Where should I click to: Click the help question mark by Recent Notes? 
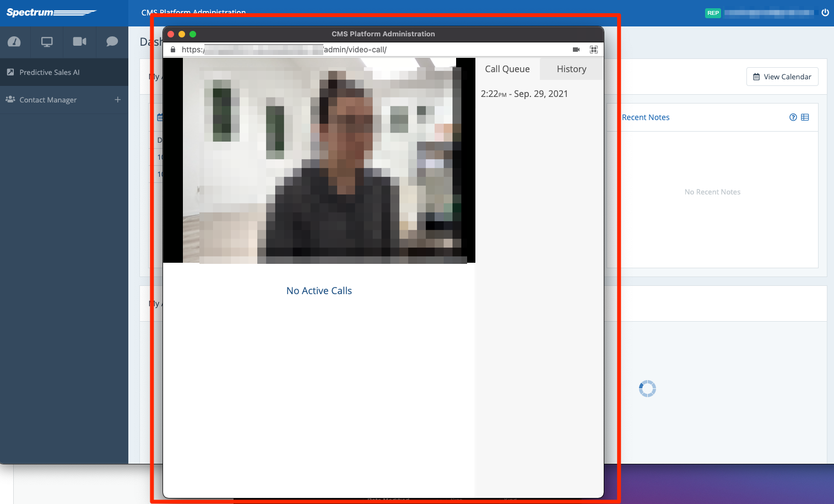coord(793,117)
